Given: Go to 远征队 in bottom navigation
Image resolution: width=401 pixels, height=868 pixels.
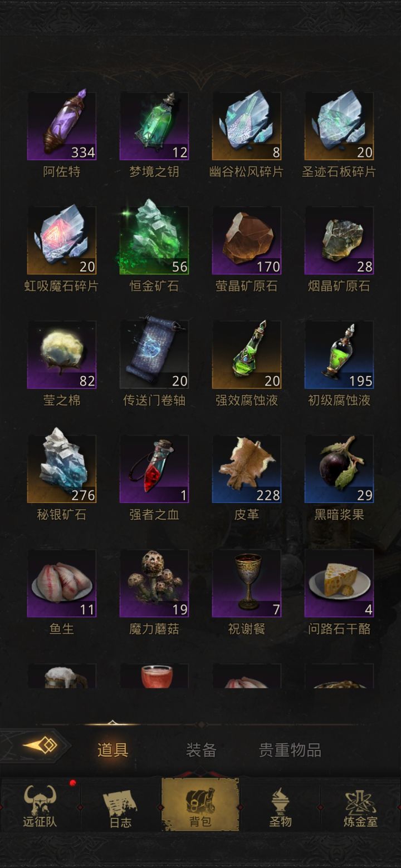Looking at the screenshot, I should point(40,806).
